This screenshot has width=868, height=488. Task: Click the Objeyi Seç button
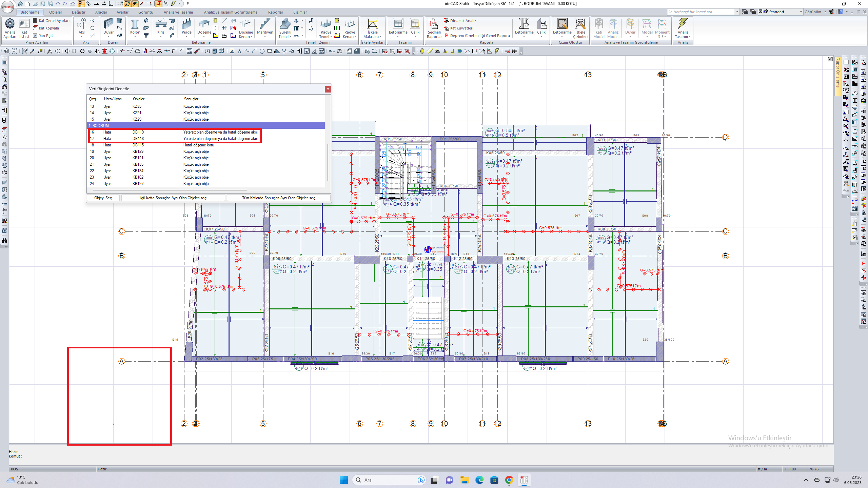pyautogui.click(x=103, y=198)
